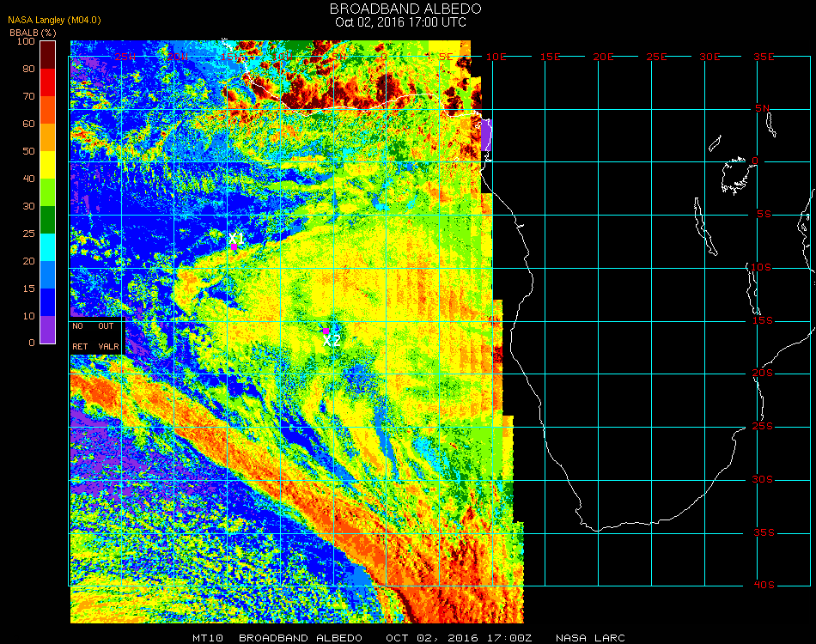Click the orange 50-60 colorbar segment
The image size is (816, 644).
click(x=48, y=137)
